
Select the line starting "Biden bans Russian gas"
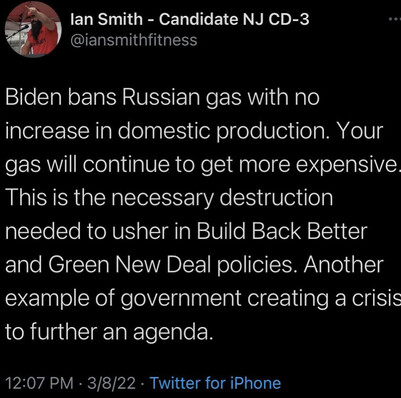coord(162,98)
